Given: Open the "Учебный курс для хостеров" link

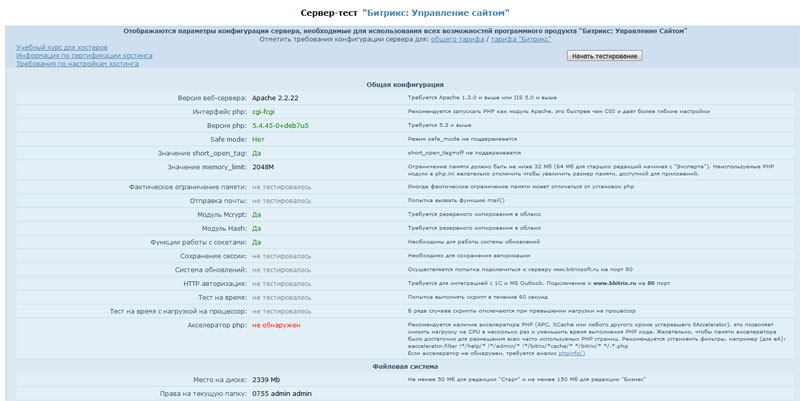Looking at the screenshot, I should 62,47.
